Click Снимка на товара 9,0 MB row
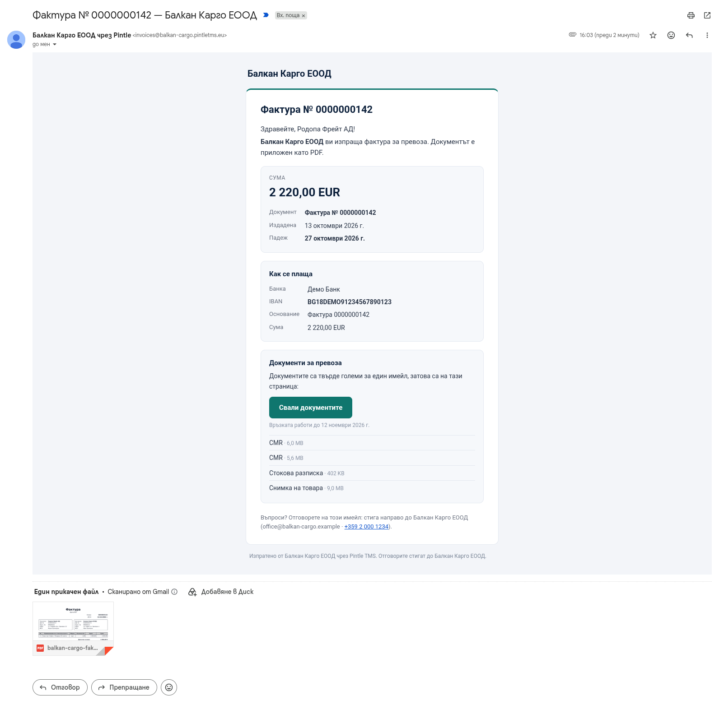Image resolution: width=719 pixels, height=728 pixels. click(x=372, y=488)
